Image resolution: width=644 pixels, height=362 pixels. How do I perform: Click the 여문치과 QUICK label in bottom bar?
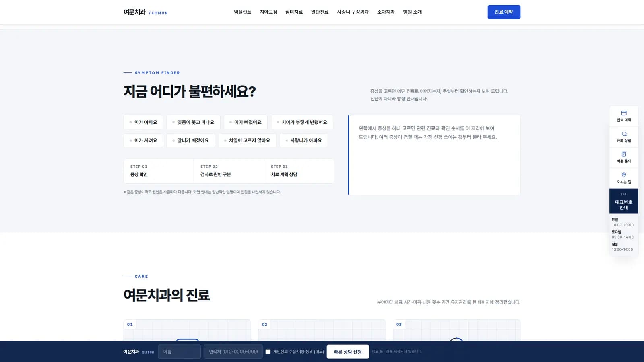139,352
